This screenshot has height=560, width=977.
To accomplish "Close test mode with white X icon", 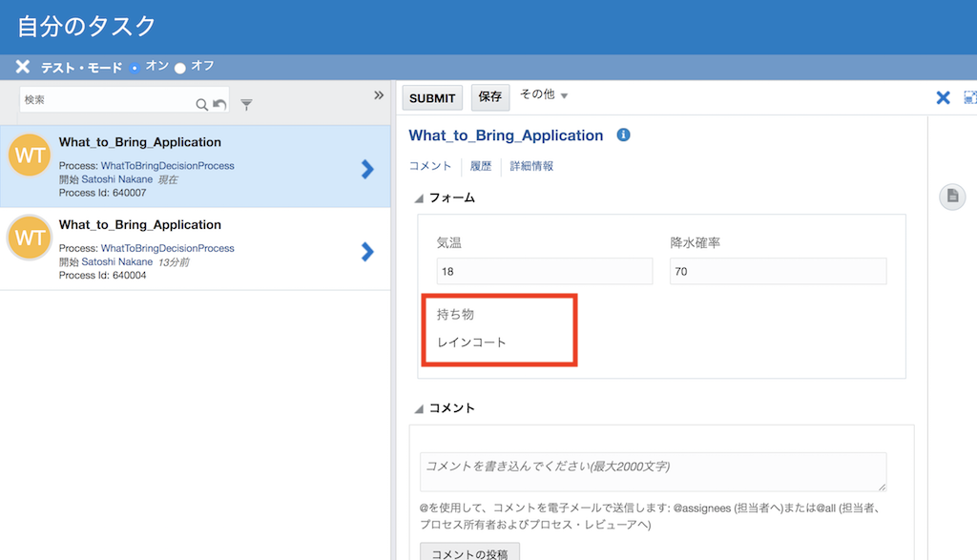I will (x=23, y=67).
